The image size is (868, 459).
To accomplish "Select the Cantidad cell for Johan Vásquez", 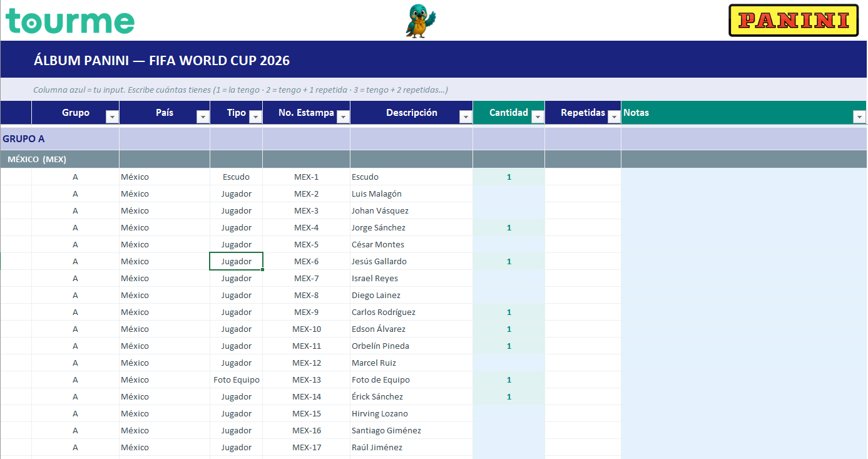I will coord(509,211).
